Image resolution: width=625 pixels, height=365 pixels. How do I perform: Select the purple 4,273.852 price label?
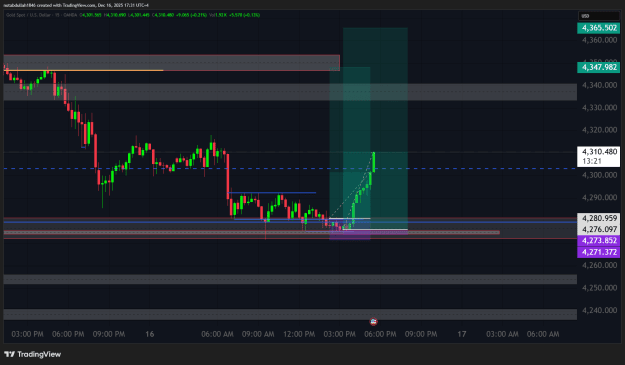point(598,241)
